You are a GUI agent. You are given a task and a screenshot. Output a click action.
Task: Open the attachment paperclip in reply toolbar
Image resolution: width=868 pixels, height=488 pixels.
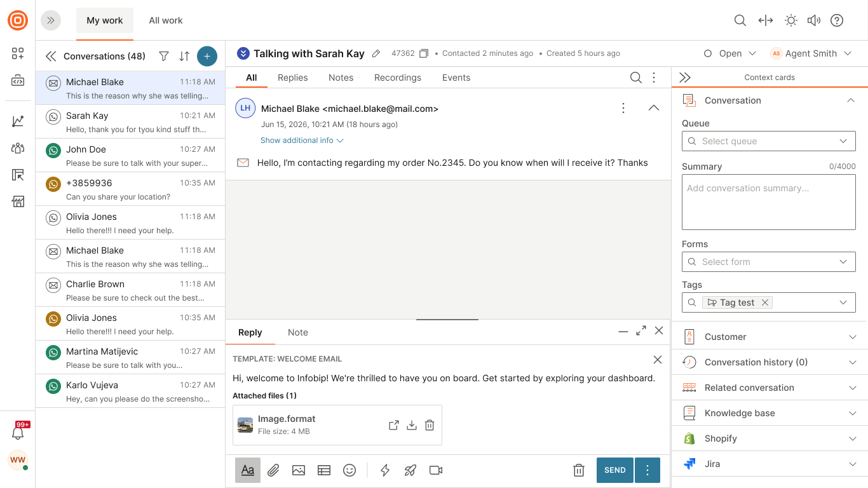(x=273, y=470)
